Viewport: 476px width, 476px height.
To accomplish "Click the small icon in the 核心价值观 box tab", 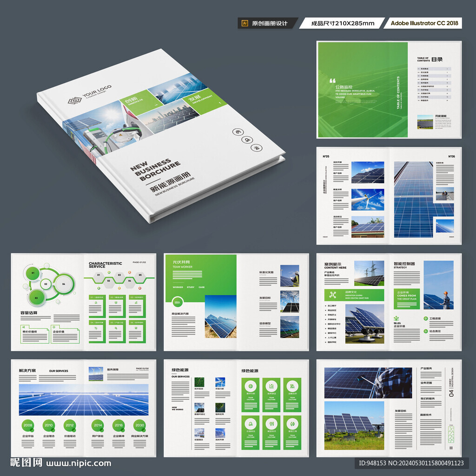I will pos(23,327).
